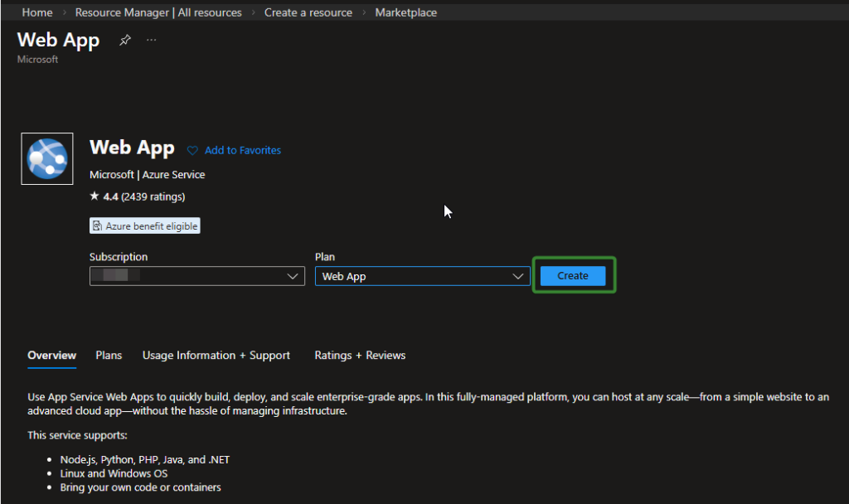The height and width of the screenshot is (504, 849).
Task: Go to the Ratings + Reviews tab
Action: (x=360, y=355)
